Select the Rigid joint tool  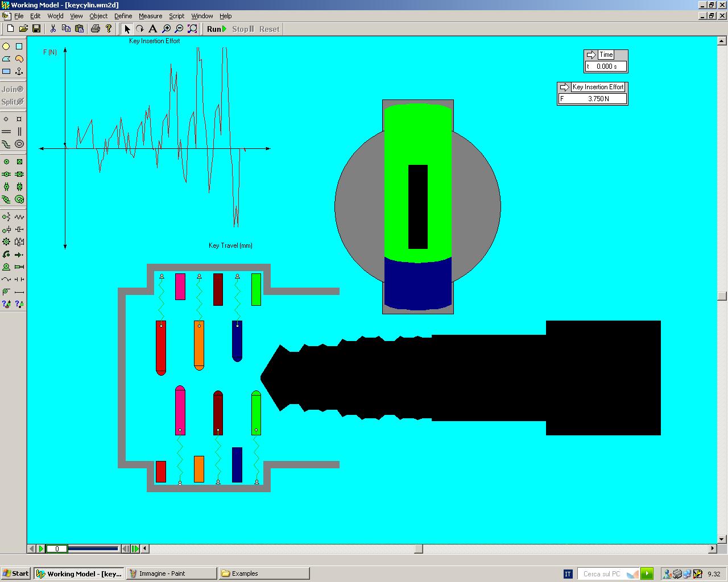click(x=19, y=161)
